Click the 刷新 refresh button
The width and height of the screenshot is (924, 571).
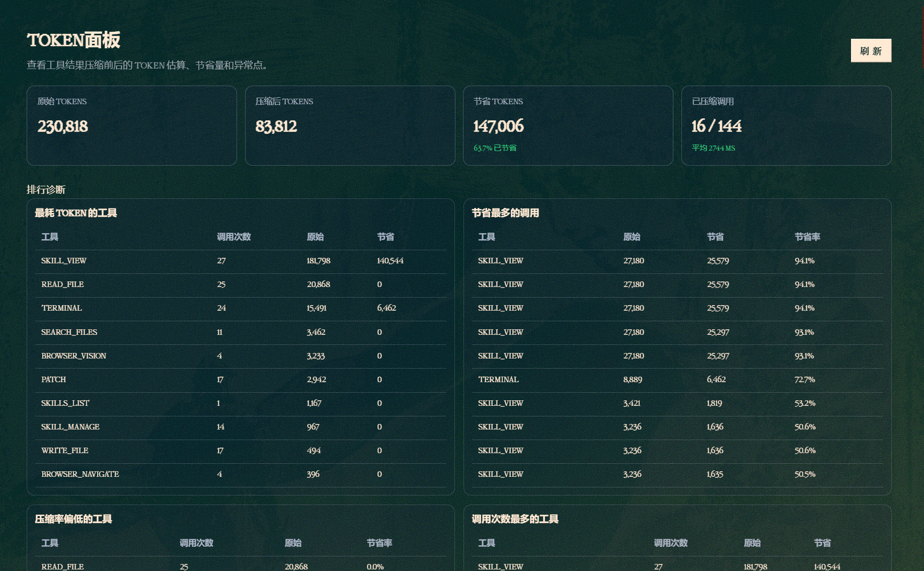[871, 50]
